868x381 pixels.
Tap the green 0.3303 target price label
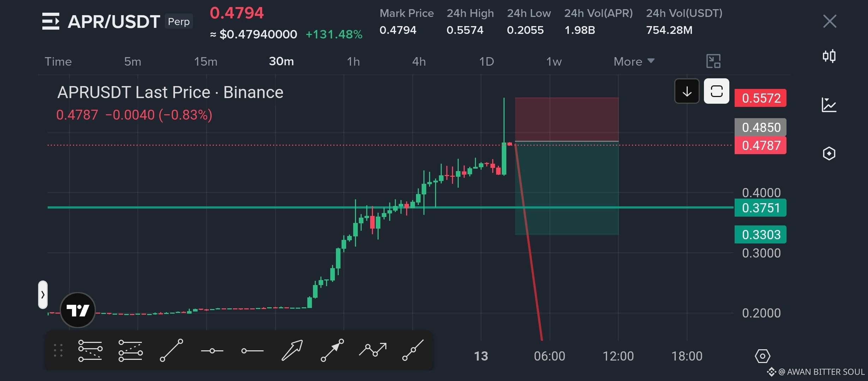[x=760, y=234]
